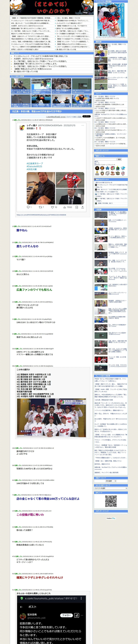This screenshot has width=138, height=644.
Task: Click the サンキューピッチ manga cover image
Action: (111, 20)
